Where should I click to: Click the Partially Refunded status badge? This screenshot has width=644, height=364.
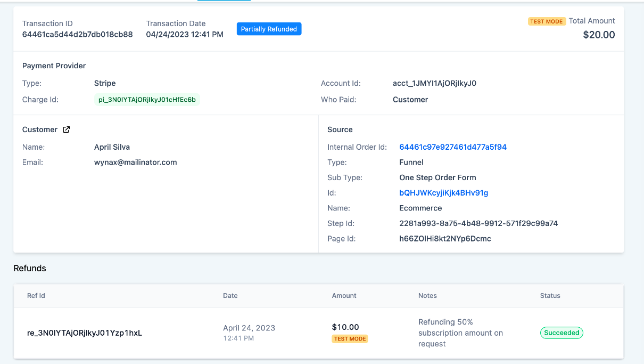(269, 29)
